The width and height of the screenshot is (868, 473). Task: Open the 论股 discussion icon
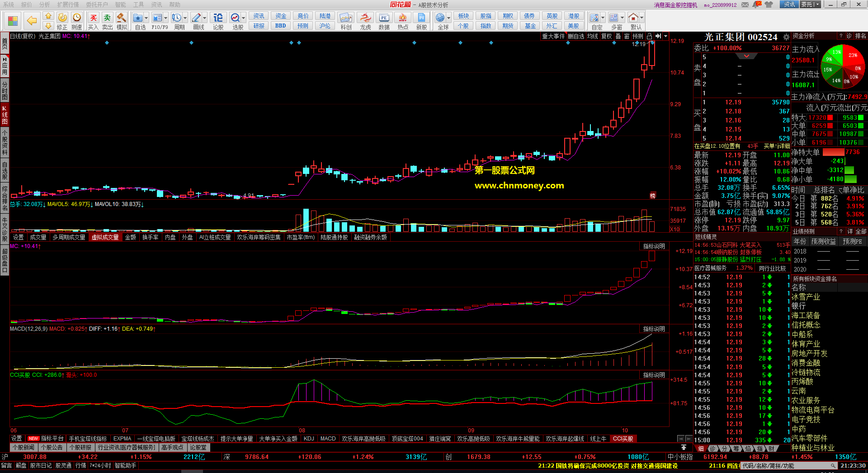click(x=218, y=21)
